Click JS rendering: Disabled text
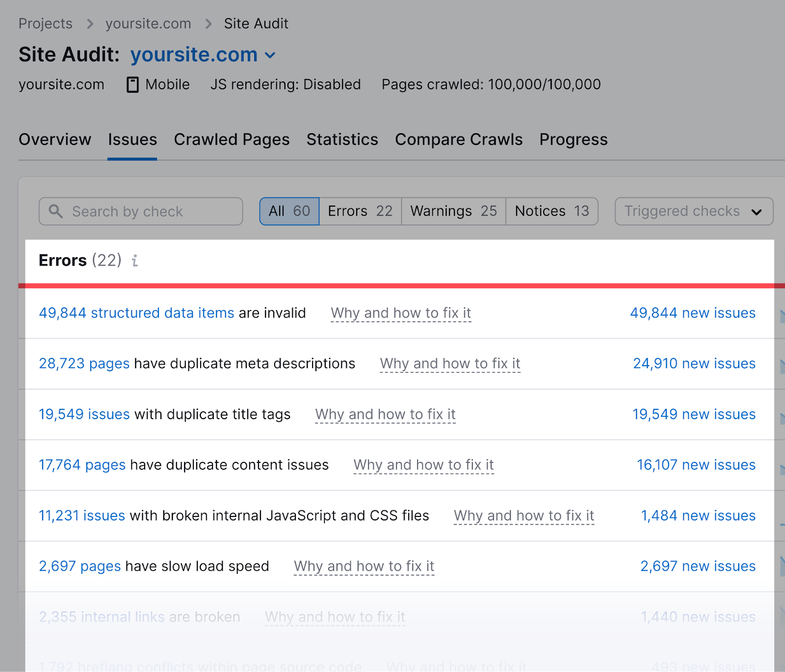 286,84
